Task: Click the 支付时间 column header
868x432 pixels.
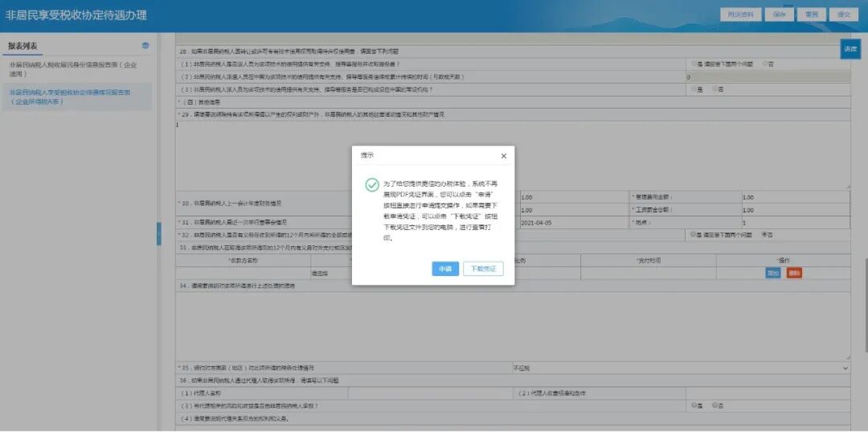Action: 649,261
